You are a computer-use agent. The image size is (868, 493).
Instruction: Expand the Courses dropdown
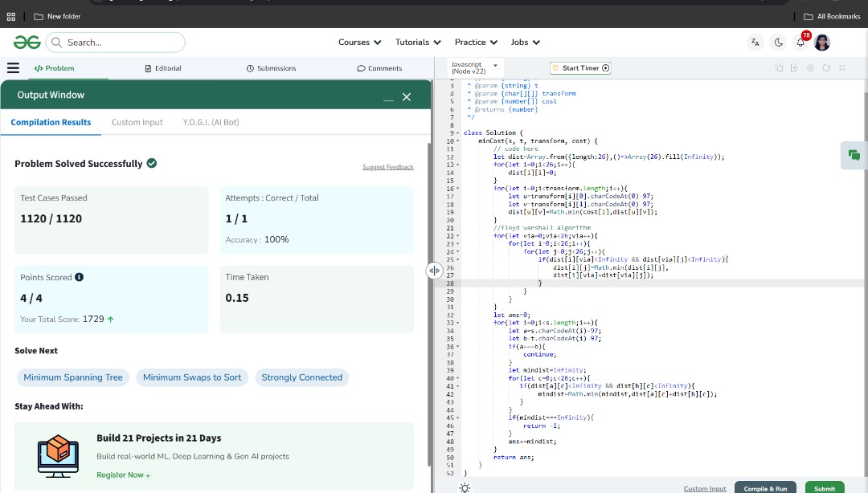tap(358, 42)
